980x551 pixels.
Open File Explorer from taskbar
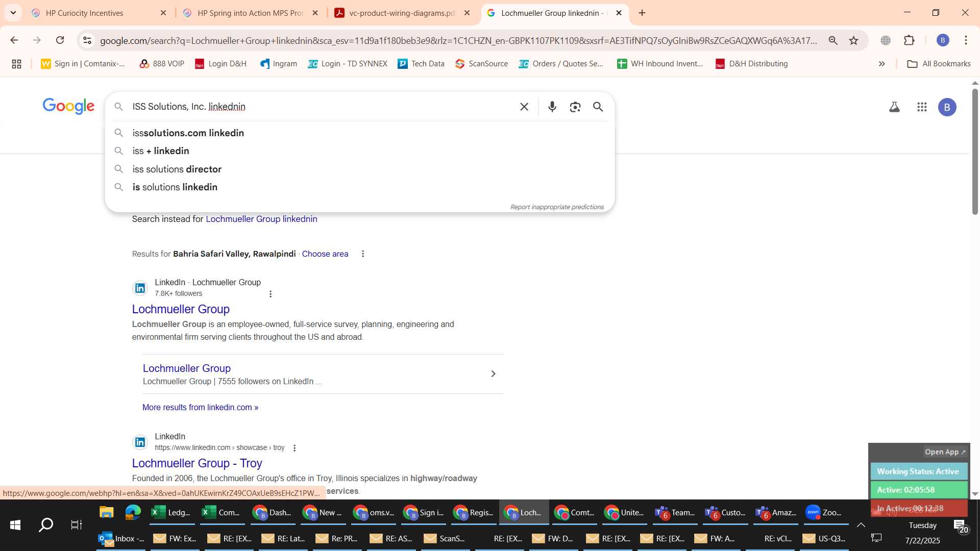106,512
